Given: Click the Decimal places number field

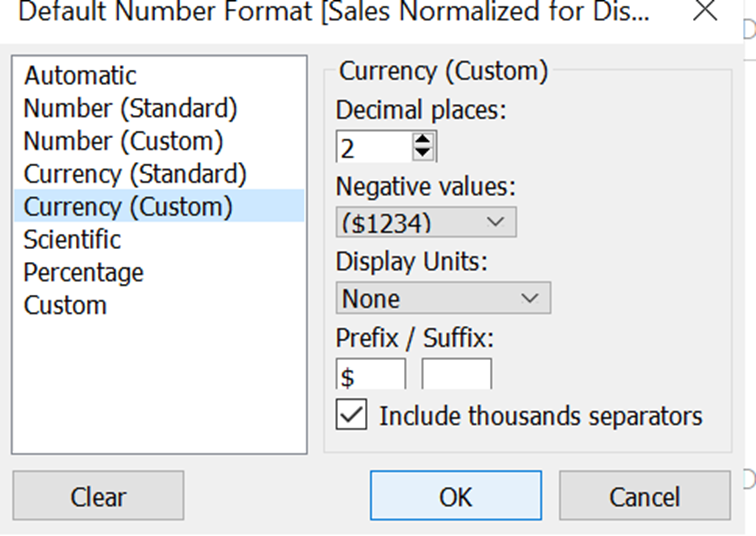Looking at the screenshot, I should point(373,148).
